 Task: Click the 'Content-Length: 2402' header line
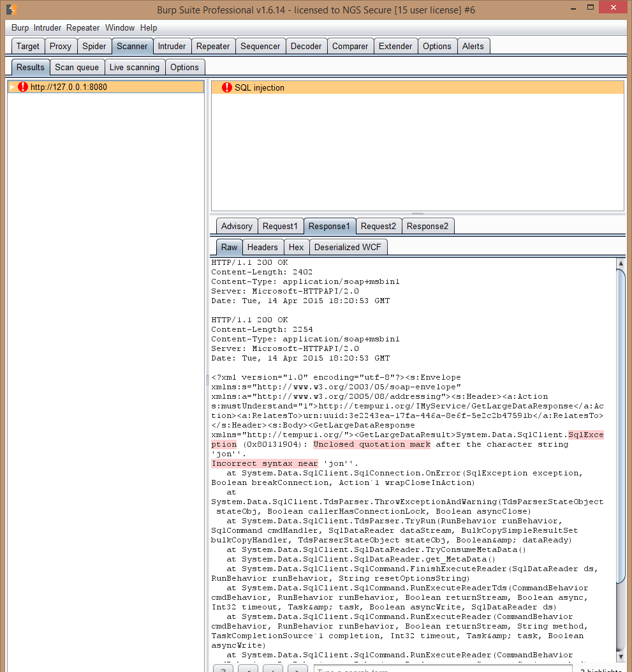pyautogui.click(x=261, y=272)
